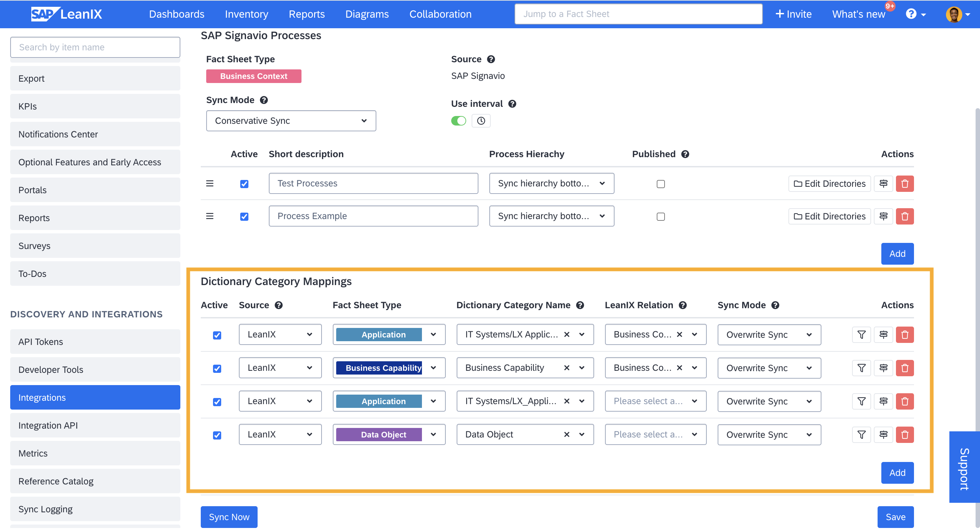The image size is (980, 530).
Task: Open the Dictionary Sync Mode column help icon
Action: (x=775, y=305)
